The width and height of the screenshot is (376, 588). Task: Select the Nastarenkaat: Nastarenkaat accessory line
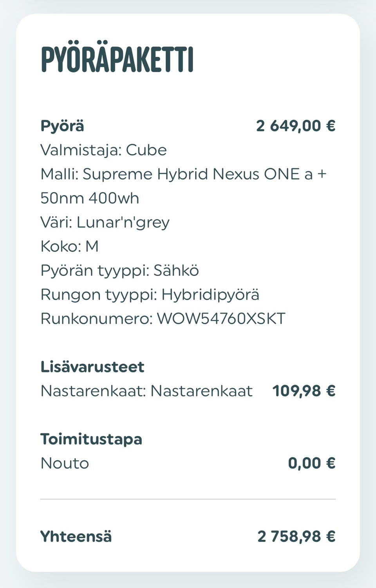pyautogui.click(x=146, y=391)
